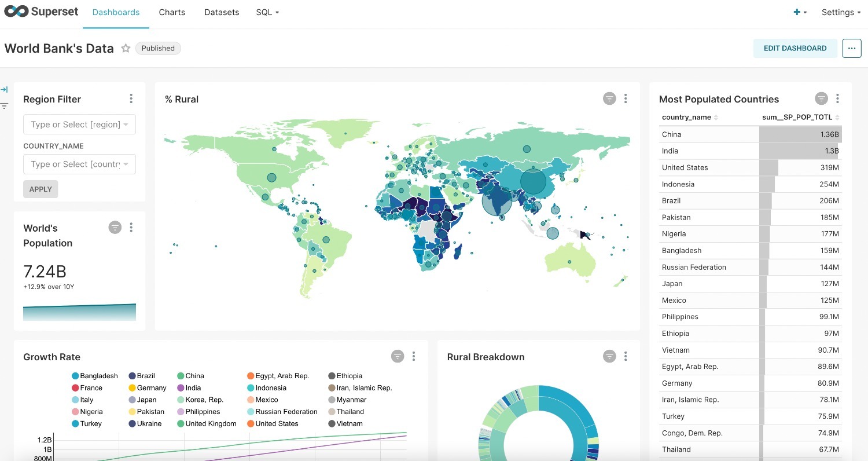Toggle United Kingdom legend entry
Viewport: 868px width, 461px height.
[207, 424]
